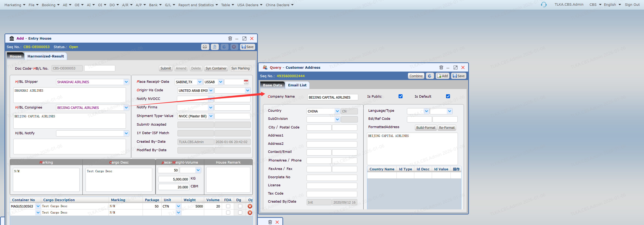The image size is (644, 225).
Task: Open the USSAB port code dropdown
Action: (220, 82)
